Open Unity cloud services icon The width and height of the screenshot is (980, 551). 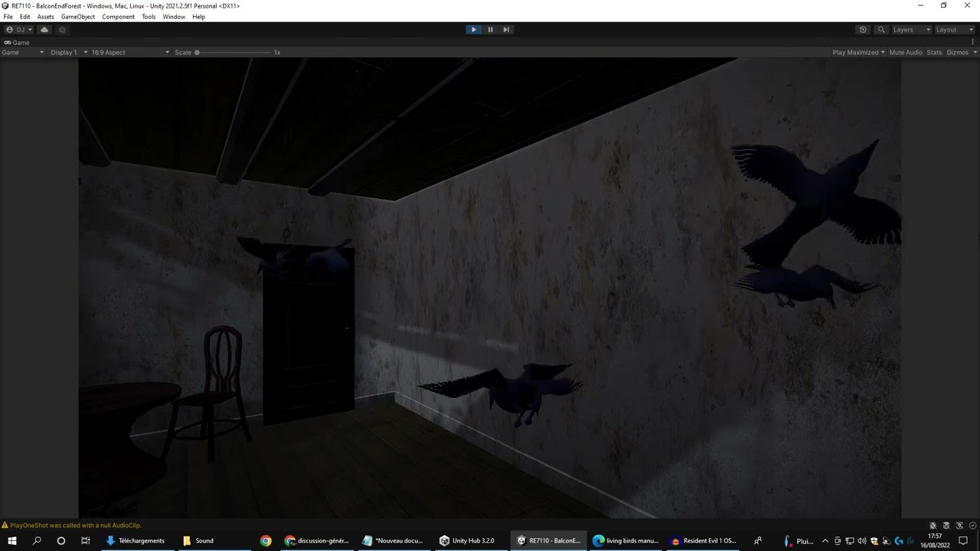(44, 30)
